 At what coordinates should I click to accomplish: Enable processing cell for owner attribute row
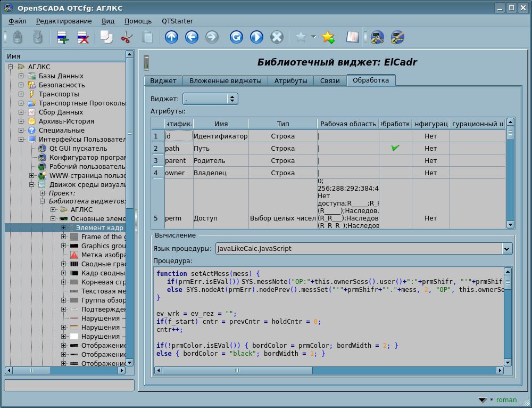pos(395,173)
